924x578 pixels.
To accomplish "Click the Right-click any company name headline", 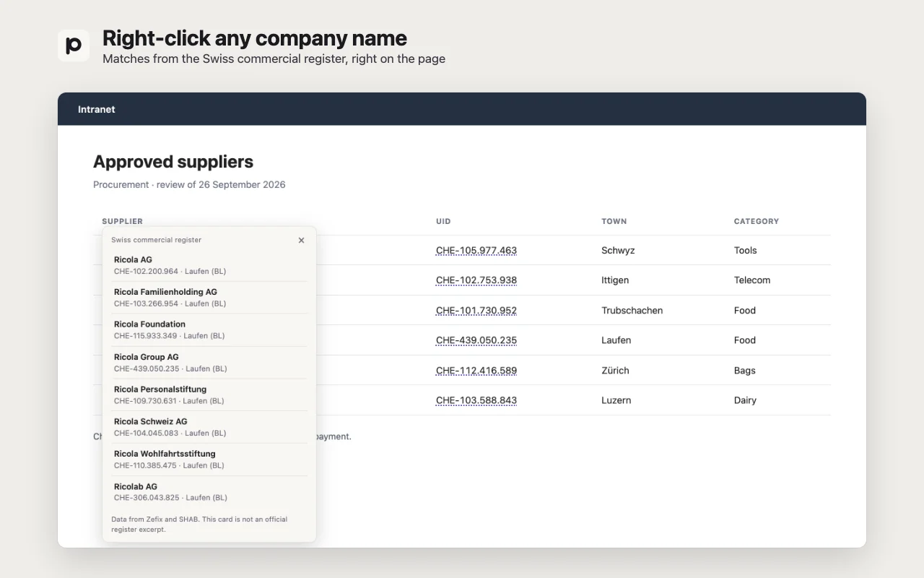I will point(255,38).
